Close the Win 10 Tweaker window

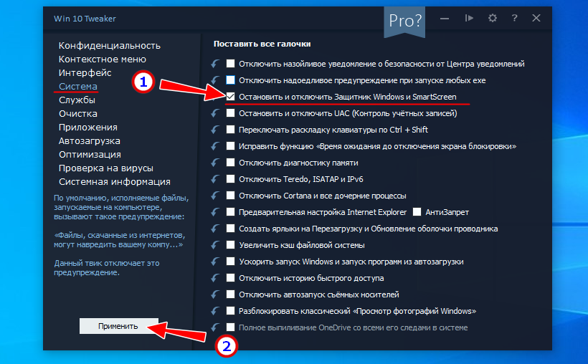(536, 18)
